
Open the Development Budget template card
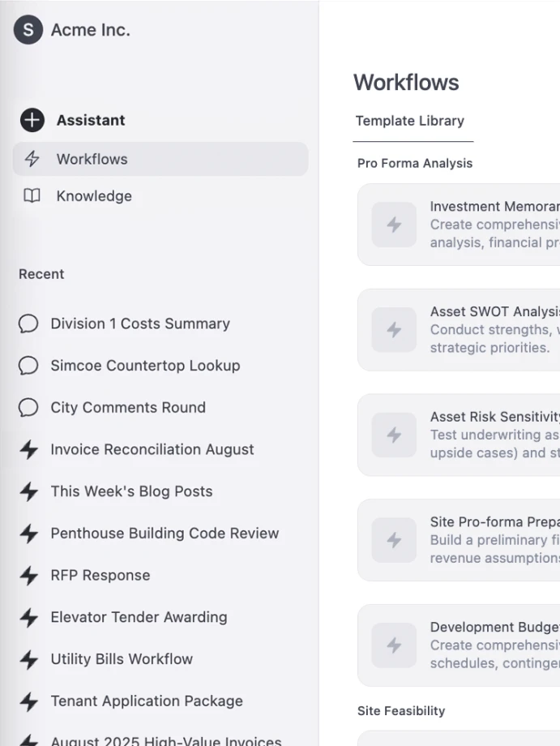[459, 645]
